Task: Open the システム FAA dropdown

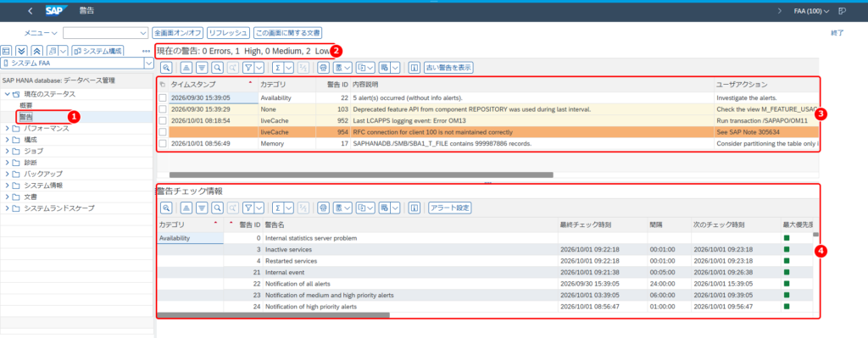Action: pos(147,64)
